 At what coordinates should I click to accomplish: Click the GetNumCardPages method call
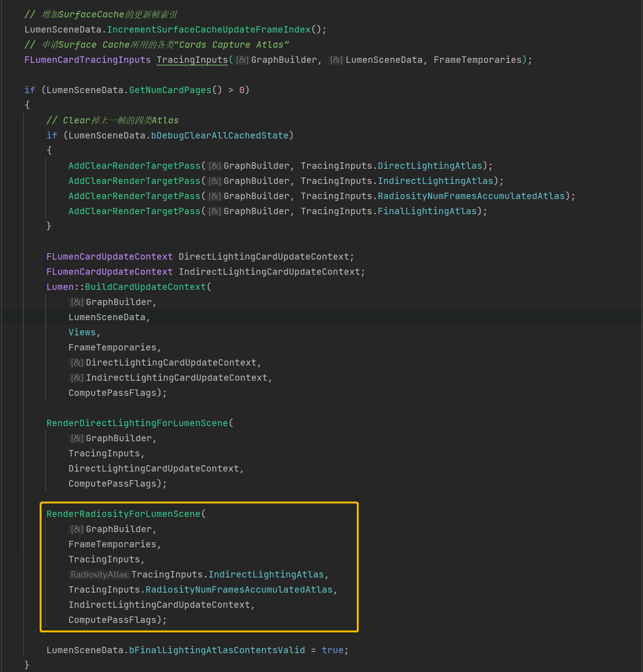[x=170, y=90]
